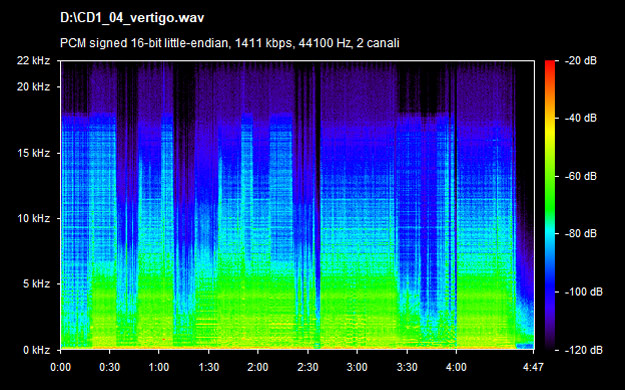Viewport: 625px width, 390px height.
Task: Click the 1:00 time marker
Action: point(159,367)
